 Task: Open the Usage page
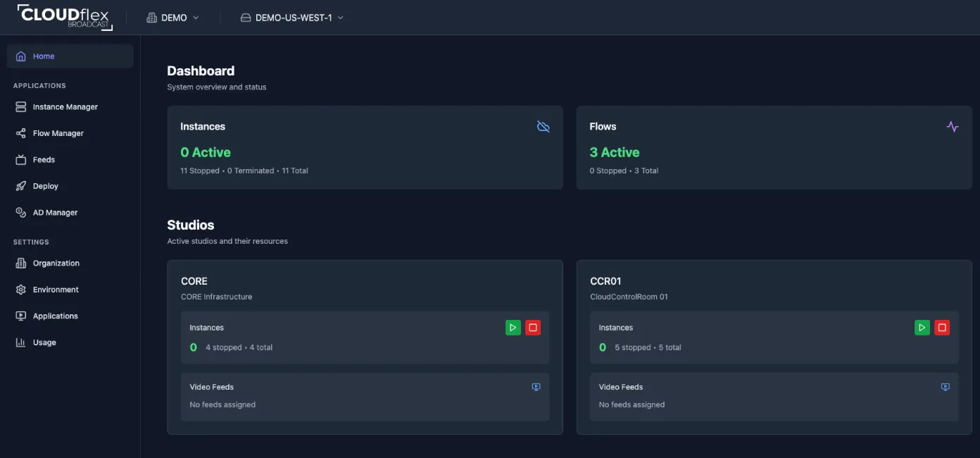70,342
